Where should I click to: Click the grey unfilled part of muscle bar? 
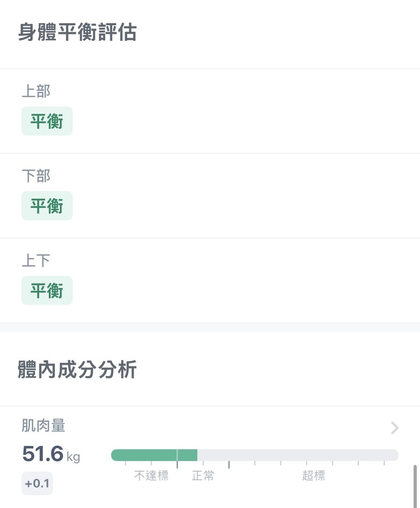click(x=298, y=455)
